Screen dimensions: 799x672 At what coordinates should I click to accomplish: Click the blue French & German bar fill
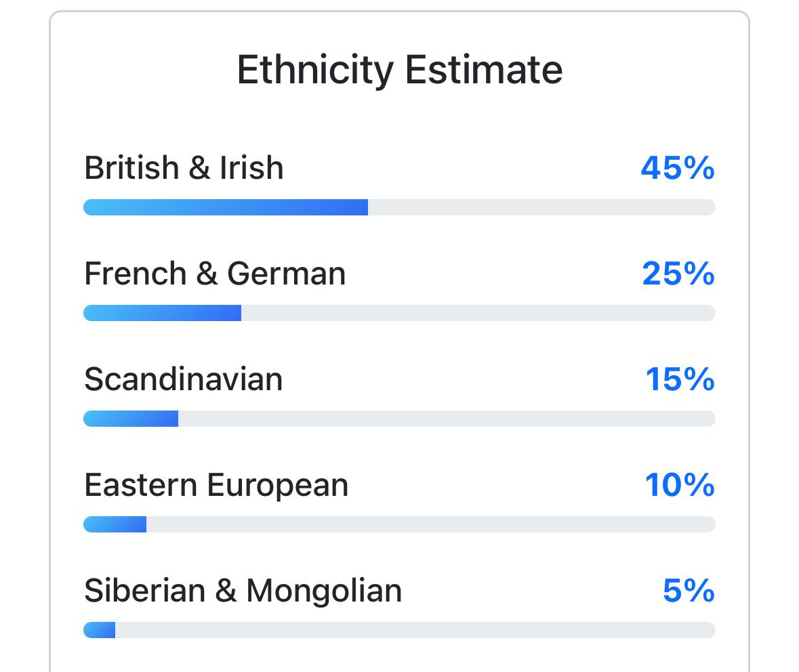tap(163, 313)
